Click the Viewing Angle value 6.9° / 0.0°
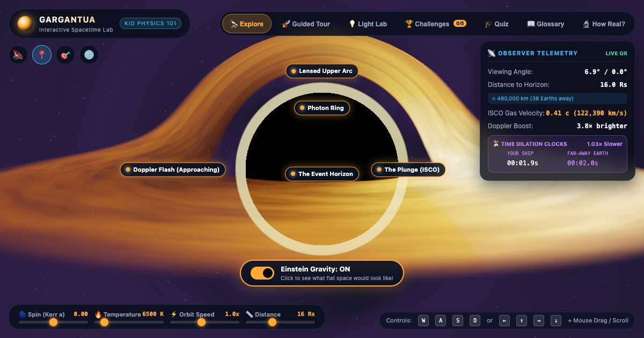The width and height of the screenshot is (644, 338). 606,71
